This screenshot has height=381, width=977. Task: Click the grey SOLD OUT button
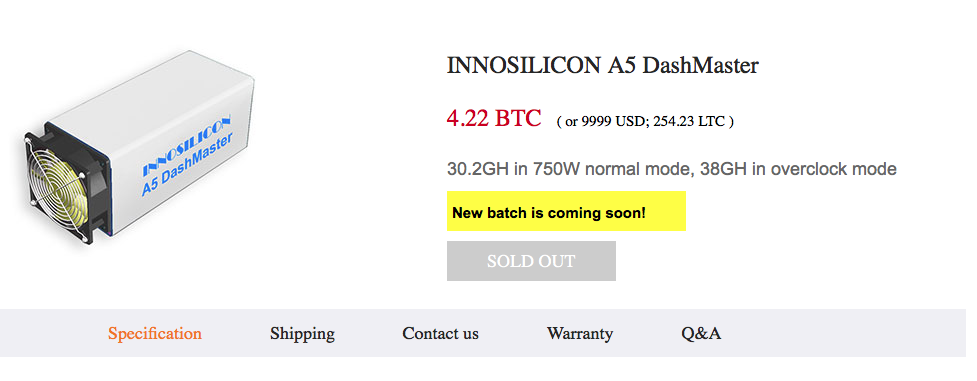[531, 261]
